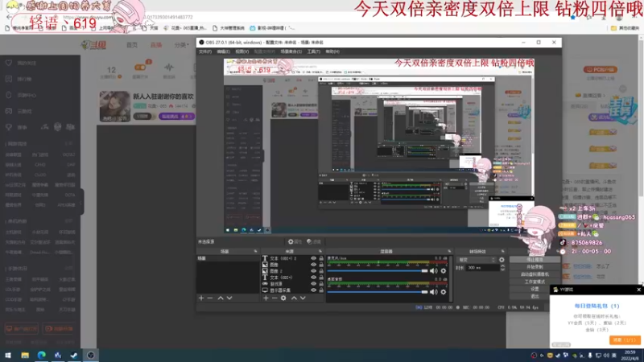Open microphone audio settings gear
Screen dimensions: 644x362
444,271
